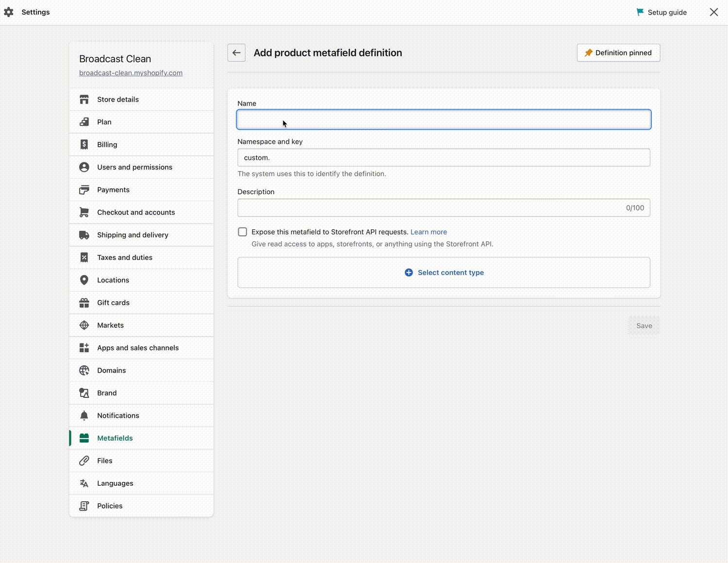Toggle the Definition pinned button
This screenshot has width=728, height=563.
pos(618,53)
